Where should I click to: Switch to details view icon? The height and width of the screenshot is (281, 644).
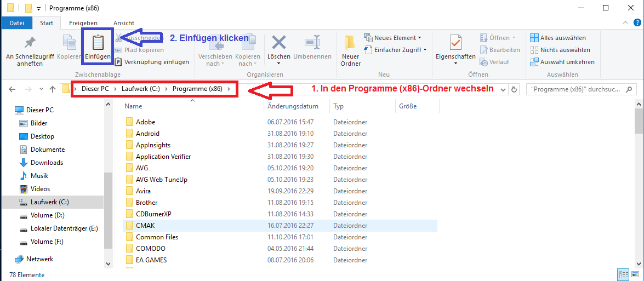(623, 274)
